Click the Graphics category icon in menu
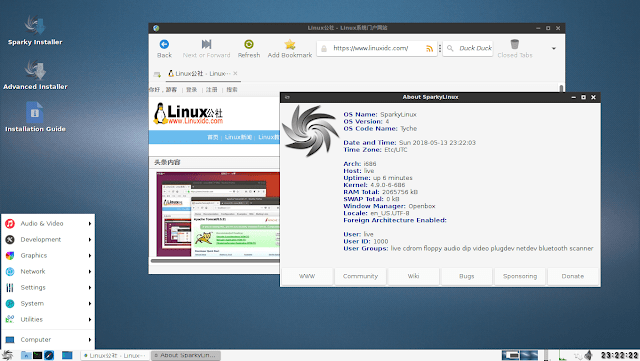Viewport: 640px width, 361px height. [10, 255]
